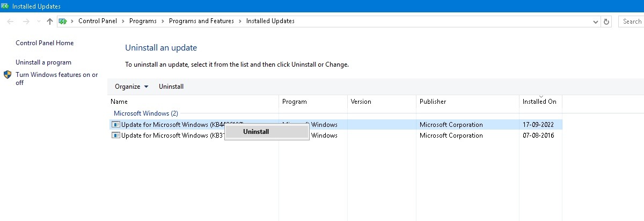Expand chevron after Programs breadcrumb
644x221 pixels.
[x=163, y=22]
